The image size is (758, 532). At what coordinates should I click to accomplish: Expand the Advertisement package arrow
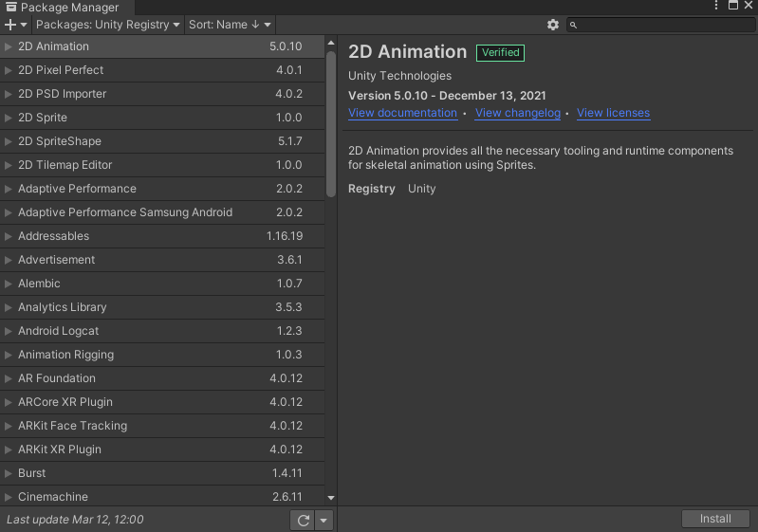coord(8,260)
